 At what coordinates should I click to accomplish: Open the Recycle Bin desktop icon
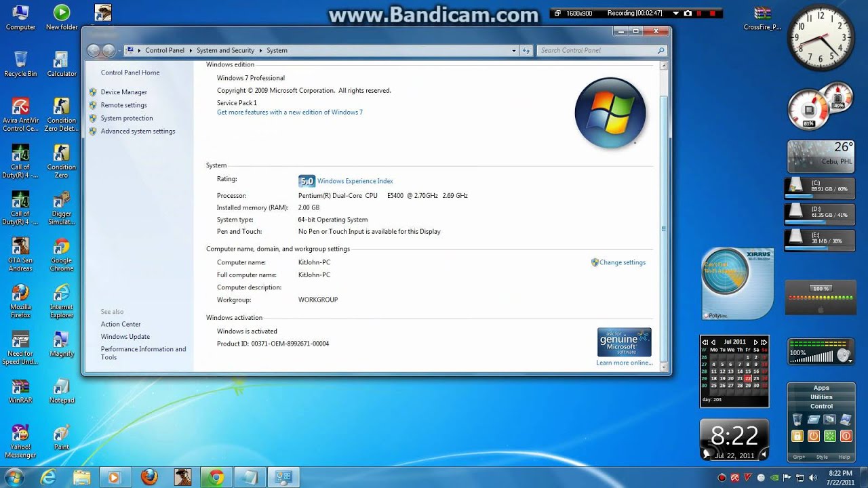20,64
